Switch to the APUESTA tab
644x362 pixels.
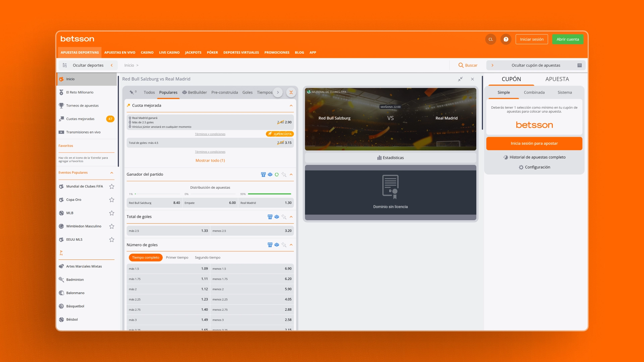(x=557, y=79)
